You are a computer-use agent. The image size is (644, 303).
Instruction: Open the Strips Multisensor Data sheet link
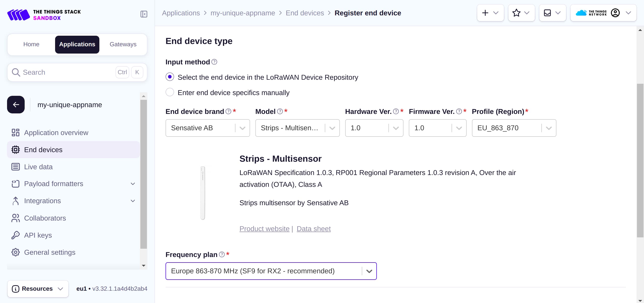[x=313, y=229]
